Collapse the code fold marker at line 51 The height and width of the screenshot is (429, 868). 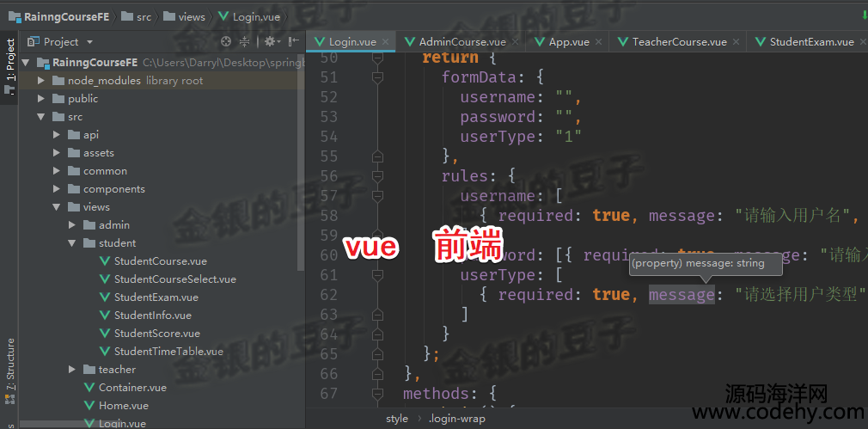(378, 77)
